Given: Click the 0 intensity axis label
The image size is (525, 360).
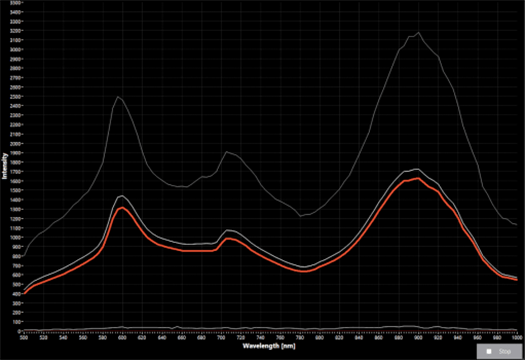Looking at the screenshot, I should click(19, 331).
